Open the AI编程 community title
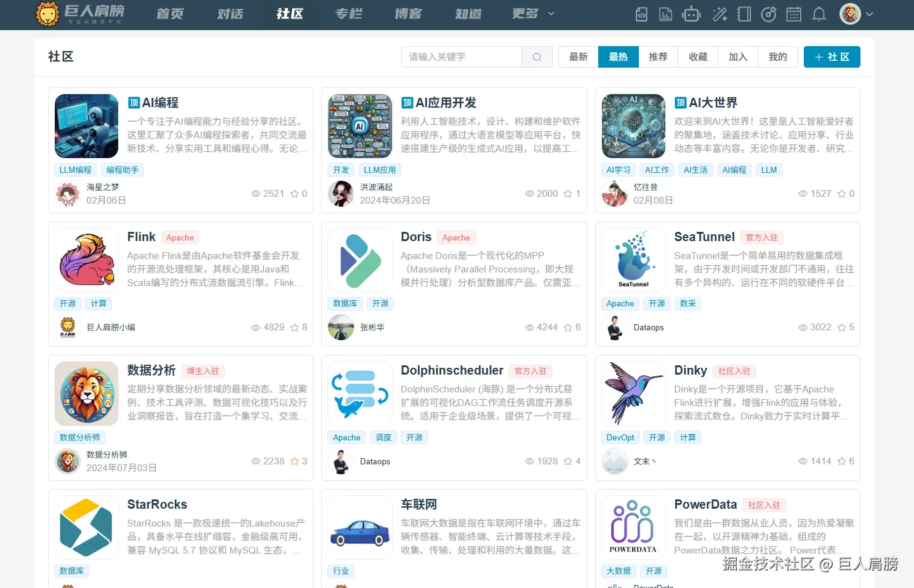 [x=161, y=103]
